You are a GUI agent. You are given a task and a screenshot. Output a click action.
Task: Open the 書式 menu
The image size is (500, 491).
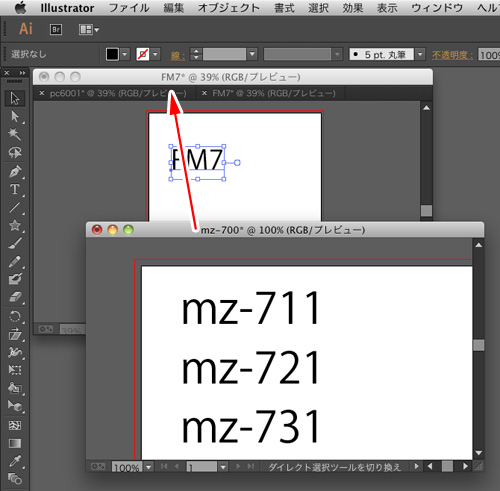coord(284,8)
